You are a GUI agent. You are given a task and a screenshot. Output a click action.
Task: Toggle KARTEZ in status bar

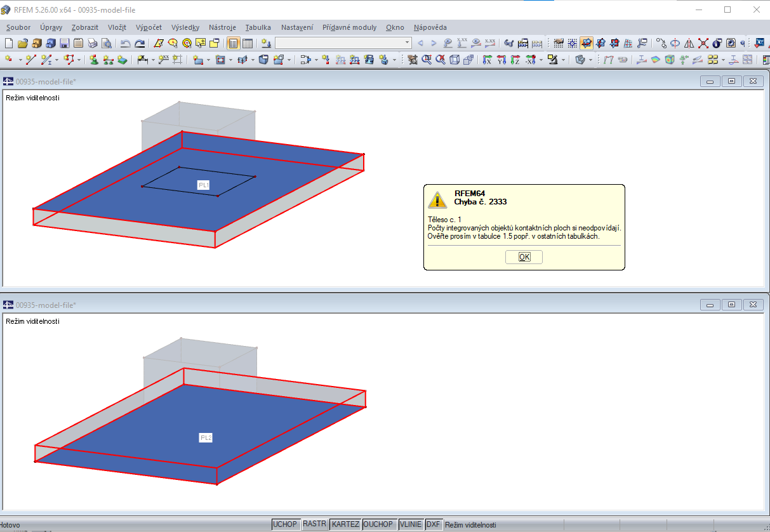(345, 524)
